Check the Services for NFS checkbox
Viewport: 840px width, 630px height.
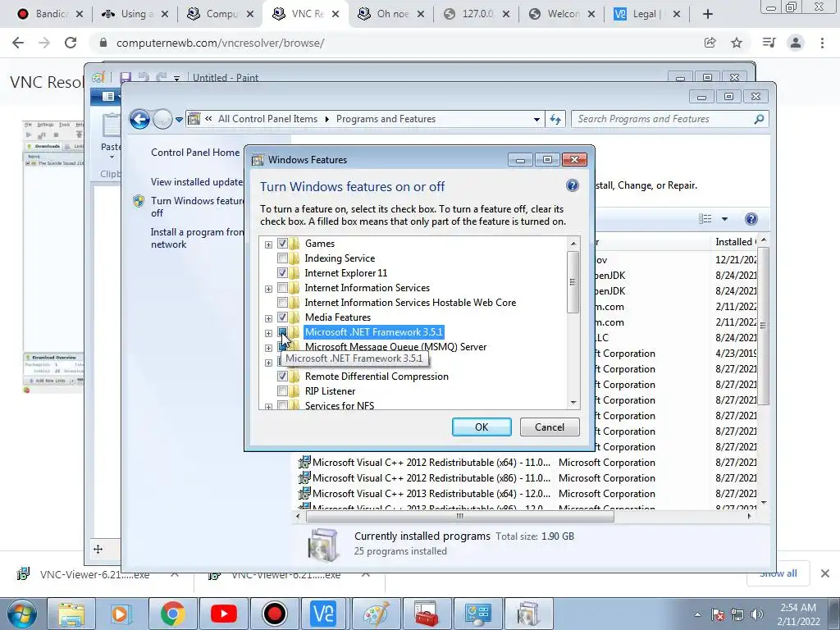pos(282,405)
